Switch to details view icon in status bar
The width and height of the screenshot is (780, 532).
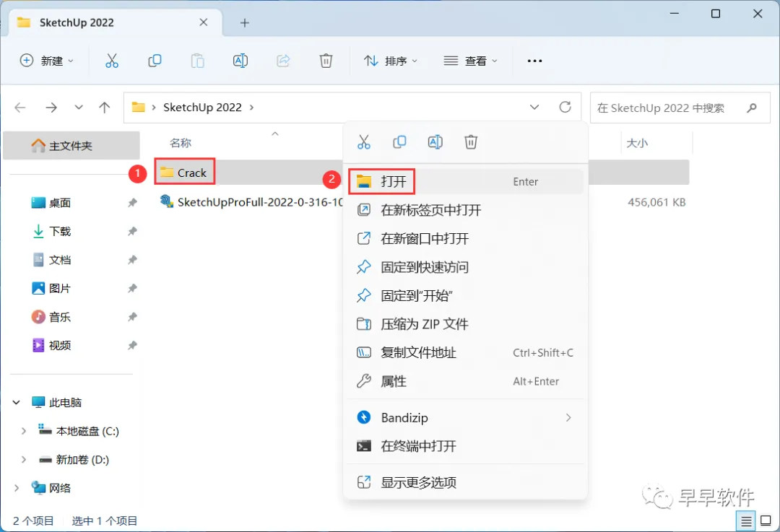[x=745, y=521]
